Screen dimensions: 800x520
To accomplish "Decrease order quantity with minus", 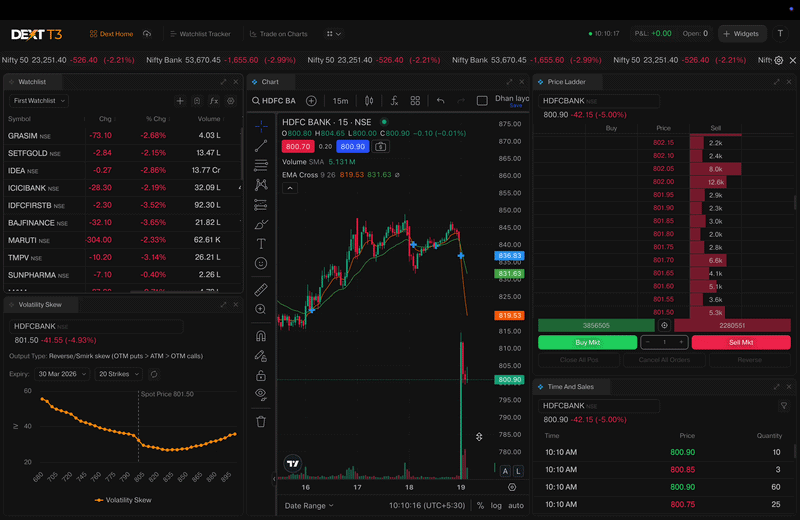I will point(647,342).
